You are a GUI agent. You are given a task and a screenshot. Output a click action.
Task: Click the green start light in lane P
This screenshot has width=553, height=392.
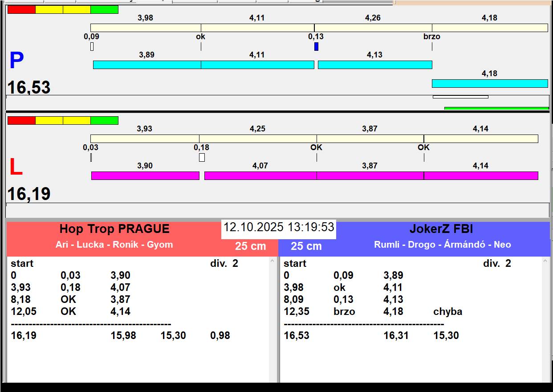[104, 9]
